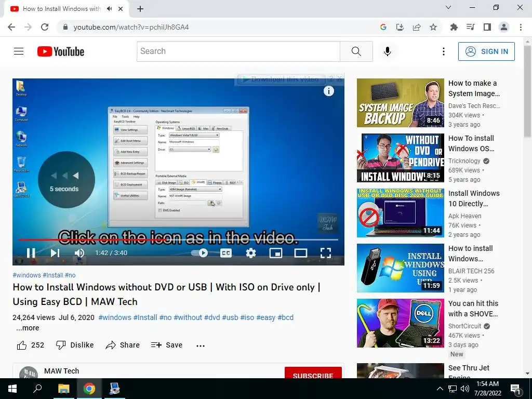Reload the current page
Image resolution: width=532 pixels, height=399 pixels.
45,27
